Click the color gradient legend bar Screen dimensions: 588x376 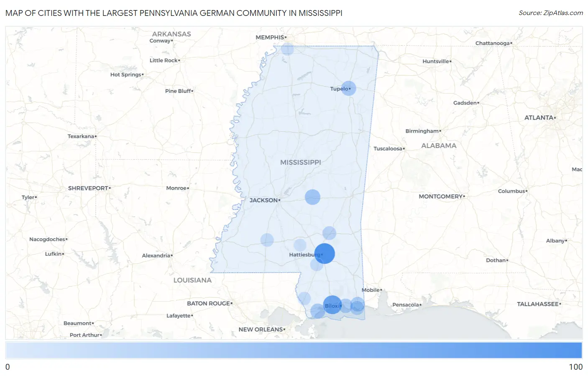[x=294, y=350]
